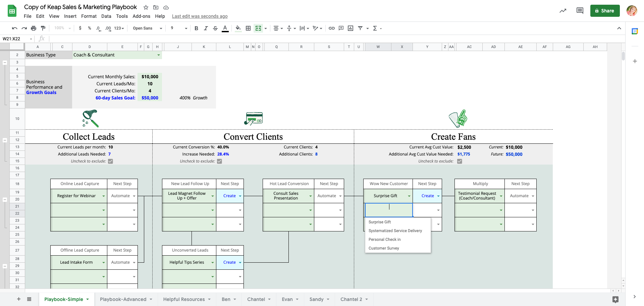Toggle strikethrough text formatting
Image resolution: width=644 pixels, height=306 pixels.
(x=215, y=28)
